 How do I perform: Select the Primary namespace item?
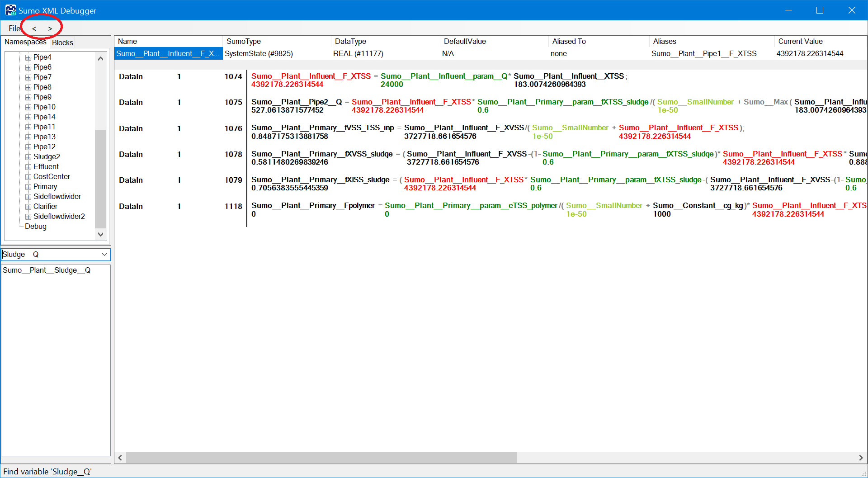[45, 187]
